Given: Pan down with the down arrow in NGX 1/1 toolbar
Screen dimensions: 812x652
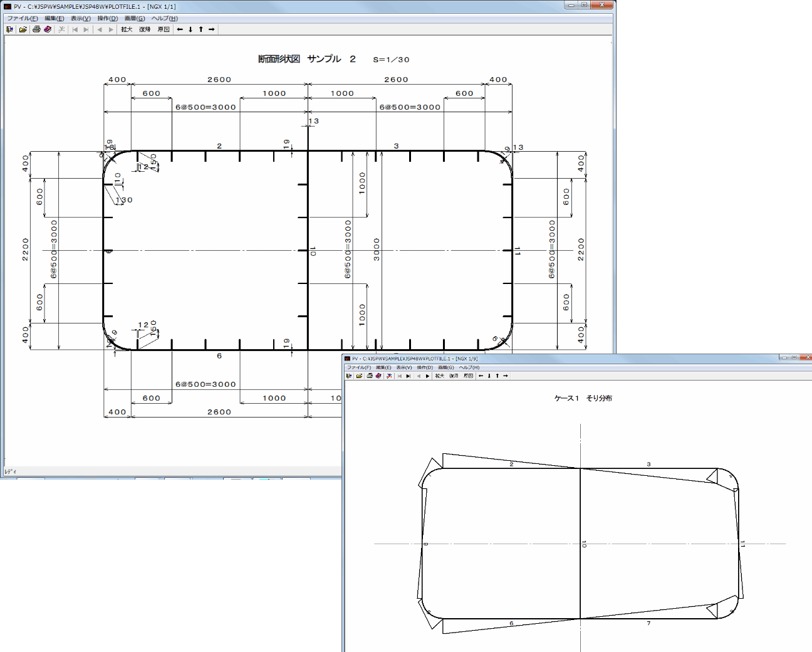Looking at the screenshot, I should coord(190,29).
